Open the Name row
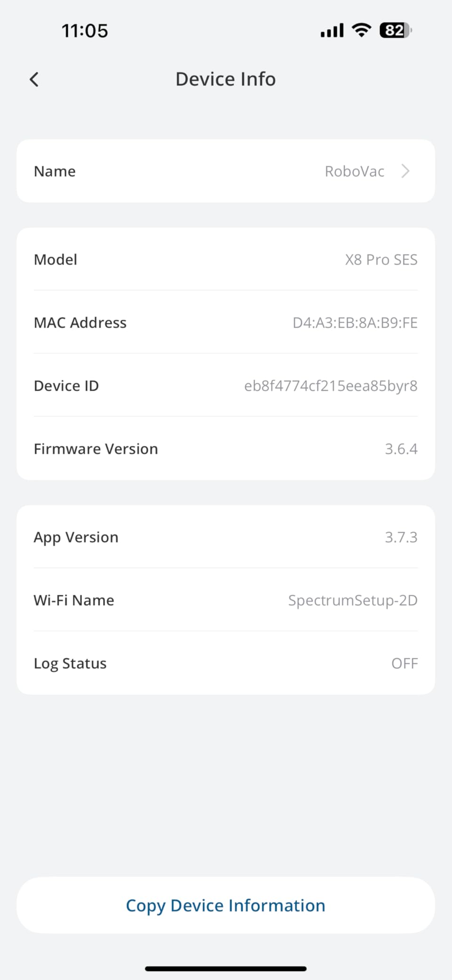 click(226, 171)
